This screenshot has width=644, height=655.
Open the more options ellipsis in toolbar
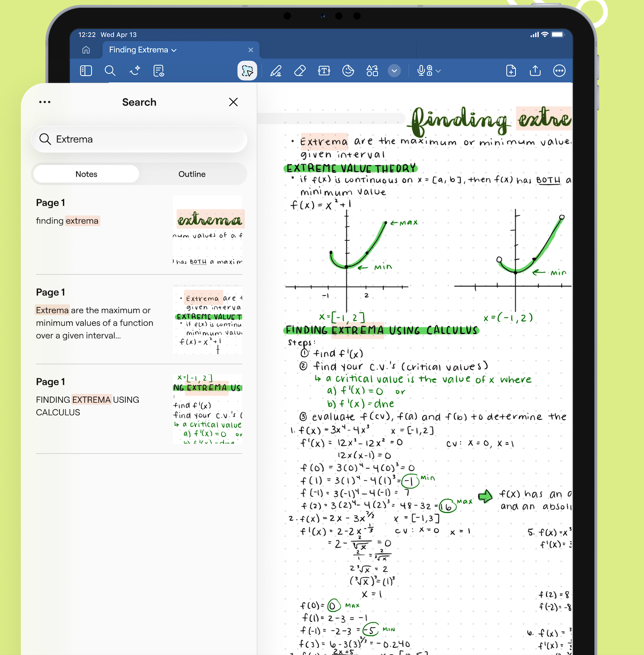pos(559,71)
